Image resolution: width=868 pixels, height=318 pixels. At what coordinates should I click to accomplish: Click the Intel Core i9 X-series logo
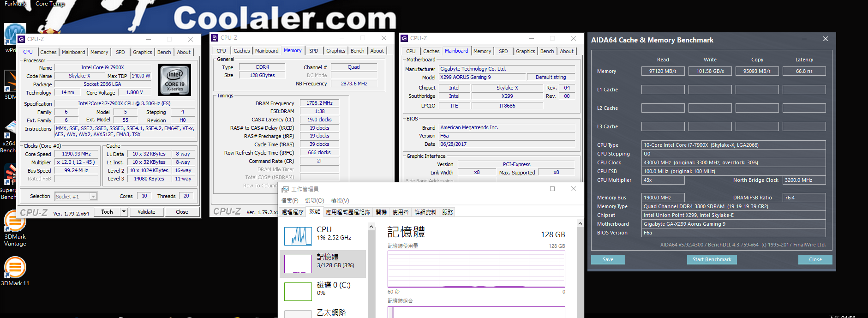174,80
